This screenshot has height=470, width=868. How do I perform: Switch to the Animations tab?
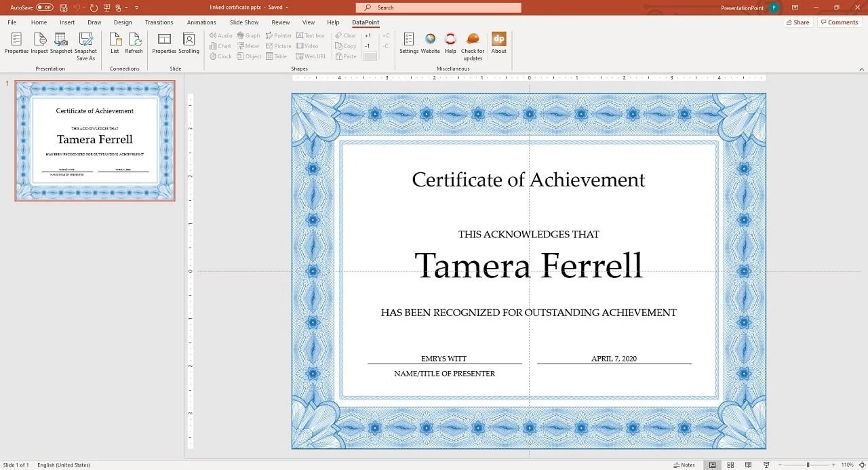[201, 22]
